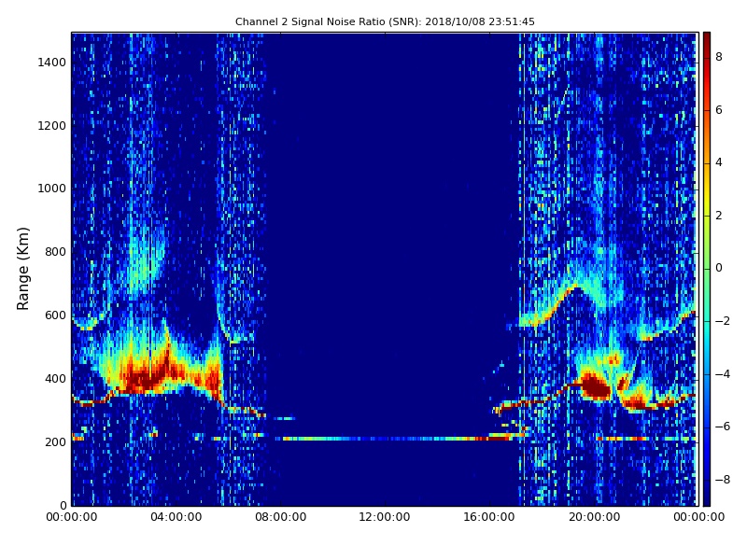Click the 08:00:00 time axis label

tap(281, 517)
